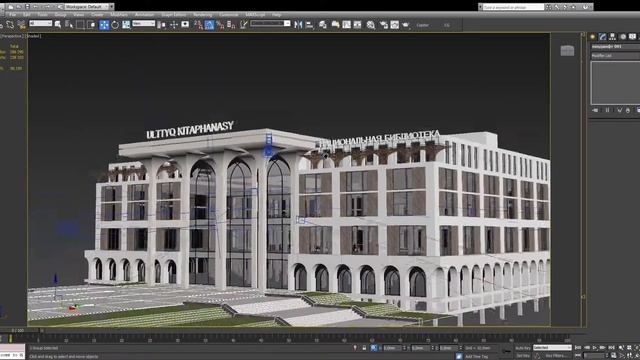
Task: Click Edit Named Selection Sets icon
Action: [x=244, y=25]
